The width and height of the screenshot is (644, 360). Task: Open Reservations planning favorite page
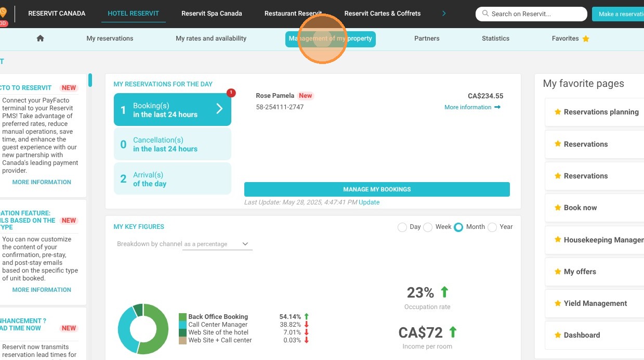(x=595, y=112)
